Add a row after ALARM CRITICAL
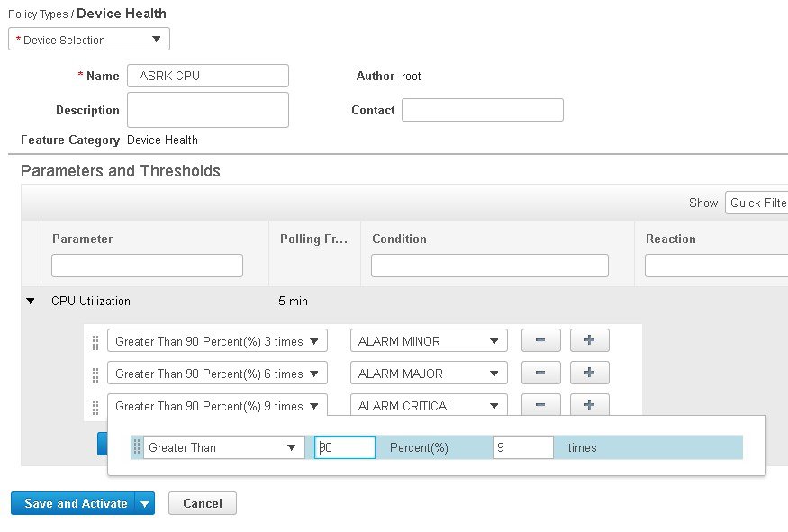The image size is (788, 532). (x=590, y=405)
